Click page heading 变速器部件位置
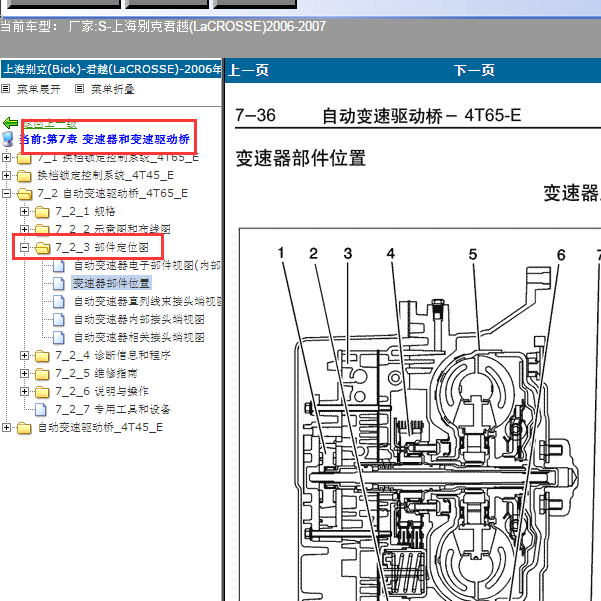601x601 pixels. tap(300, 159)
